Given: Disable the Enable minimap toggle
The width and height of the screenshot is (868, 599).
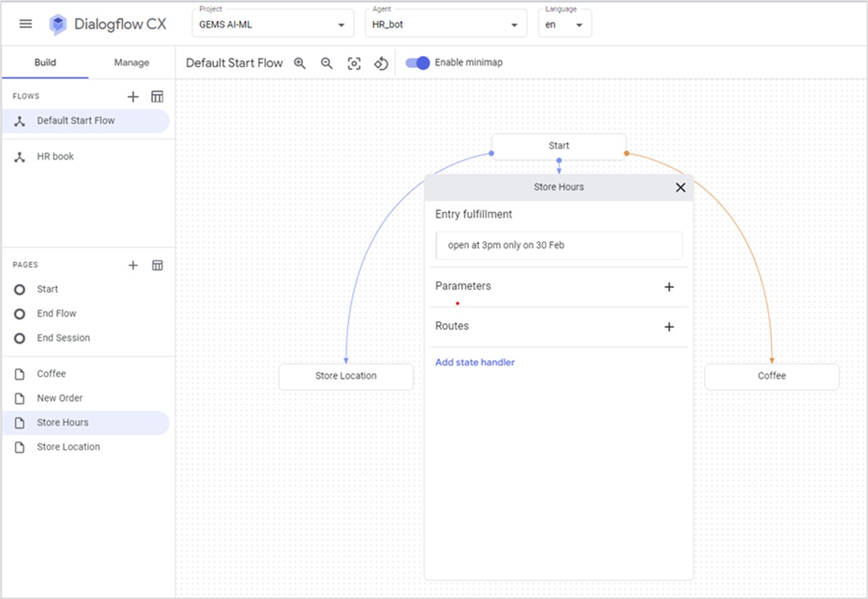Looking at the screenshot, I should pyautogui.click(x=418, y=63).
